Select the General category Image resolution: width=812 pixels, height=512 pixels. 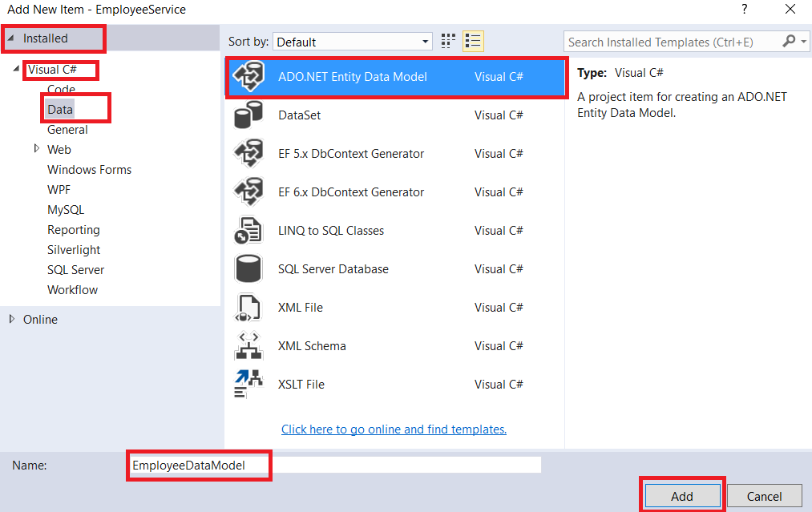[x=67, y=130]
